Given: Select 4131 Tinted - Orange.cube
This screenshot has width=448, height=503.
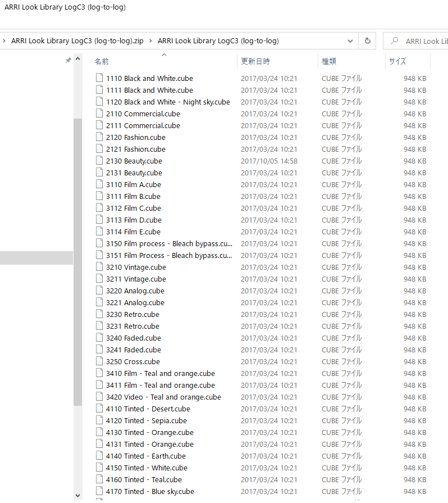Looking at the screenshot, I should tap(150, 445).
